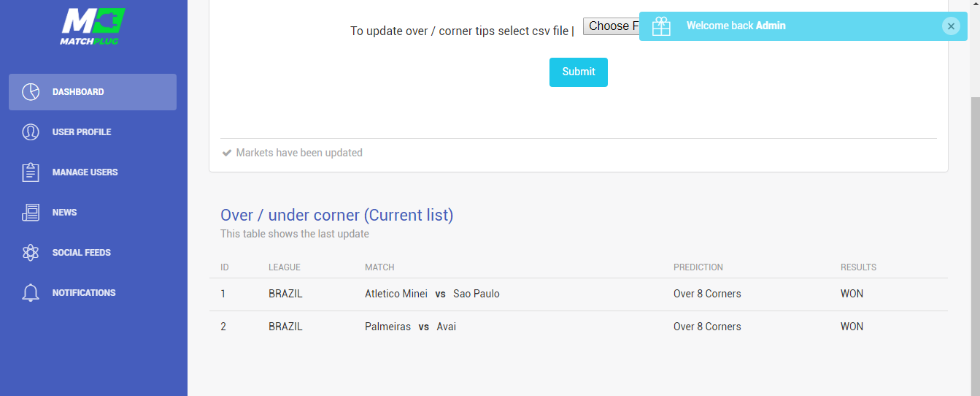Click the News newspaper icon

tap(31, 213)
